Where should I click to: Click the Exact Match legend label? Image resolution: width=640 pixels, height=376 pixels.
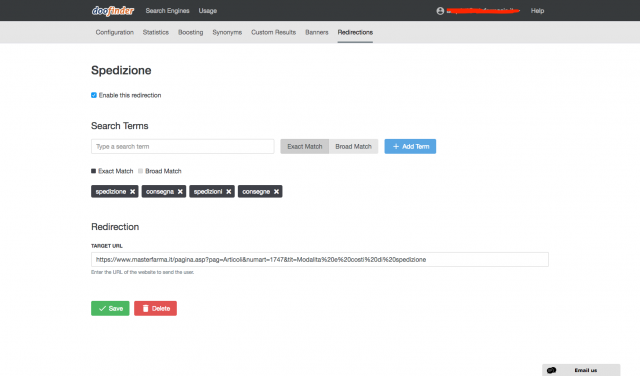(x=116, y=171)
